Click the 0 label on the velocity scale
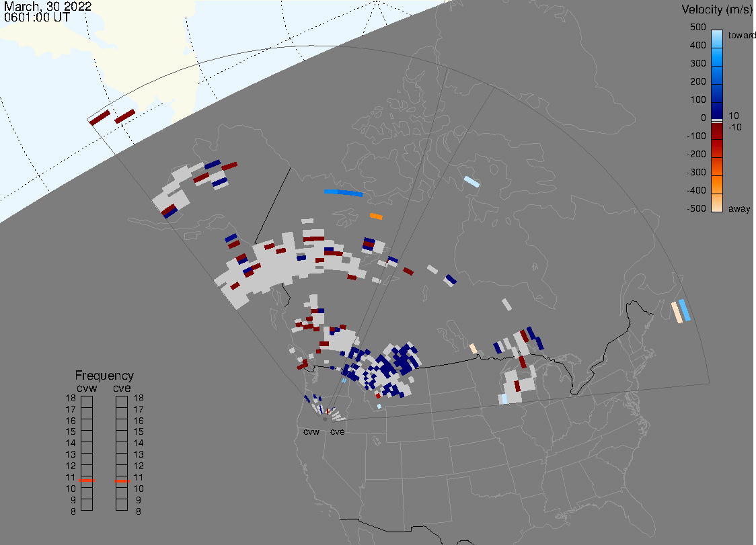 [704, 118]
